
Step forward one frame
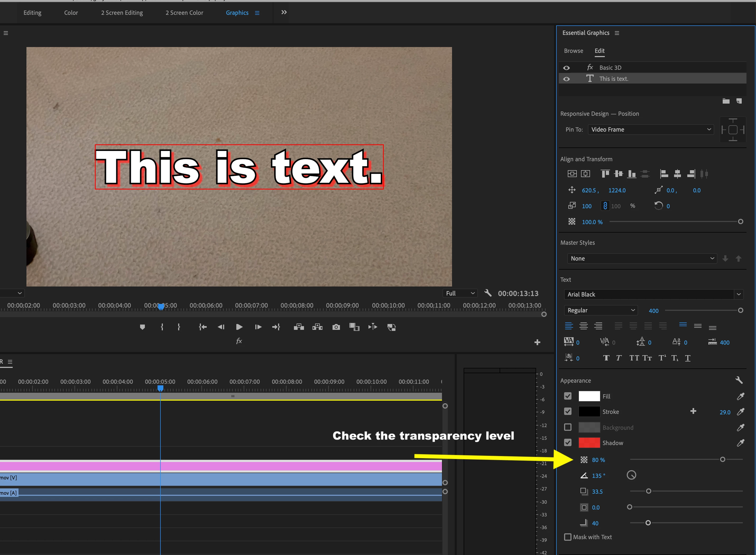click(258, 327)
